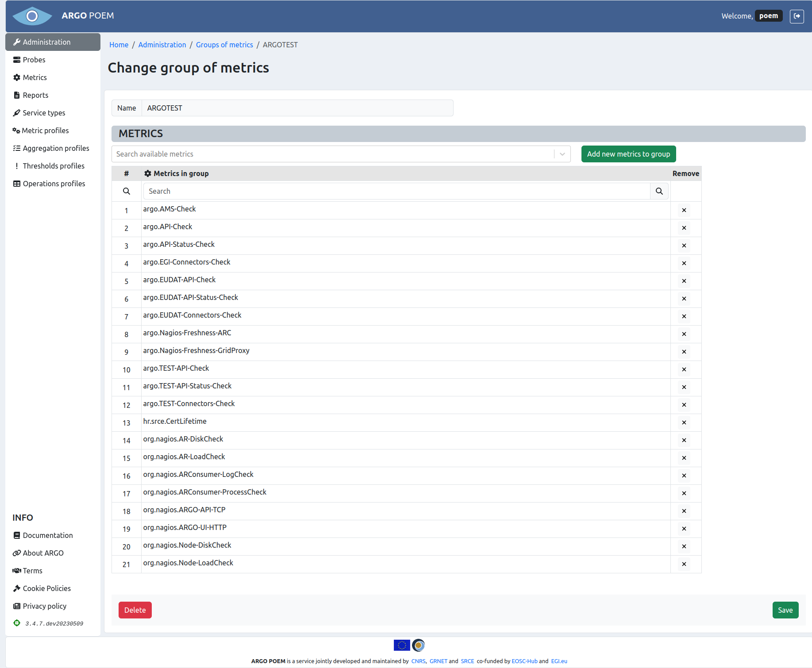
Task: Click the search magnifier icon beside the metric search
Action: point(659,191)
